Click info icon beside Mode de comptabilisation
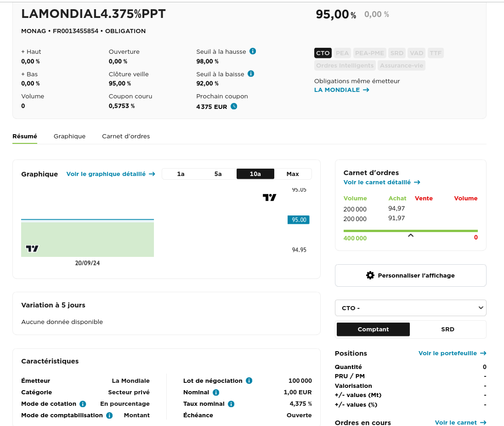This screenshot has height=426, width=504. coord(109,415)
